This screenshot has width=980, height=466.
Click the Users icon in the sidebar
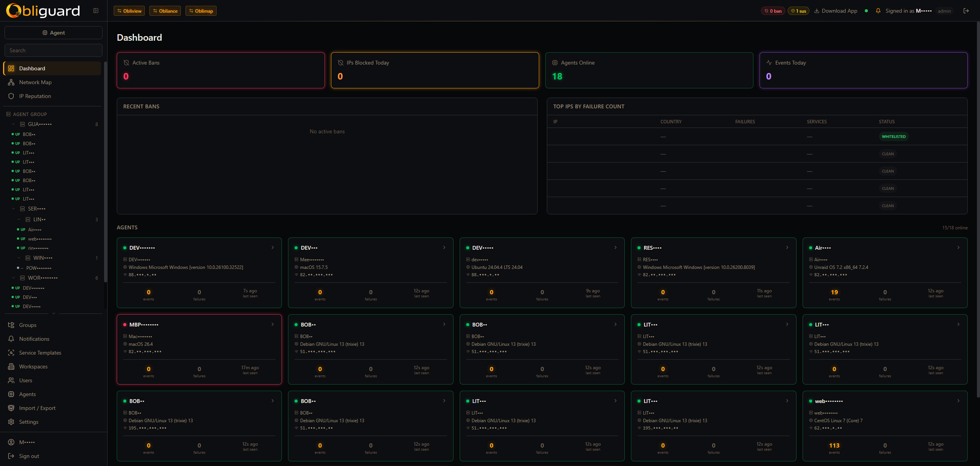(x=12, y=380)
